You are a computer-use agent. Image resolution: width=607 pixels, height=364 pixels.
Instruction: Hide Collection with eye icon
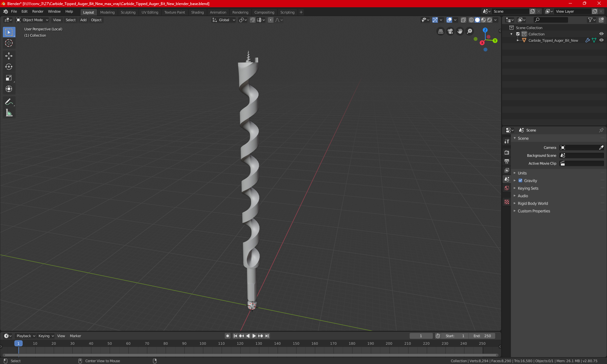click(x=601, y=34)
